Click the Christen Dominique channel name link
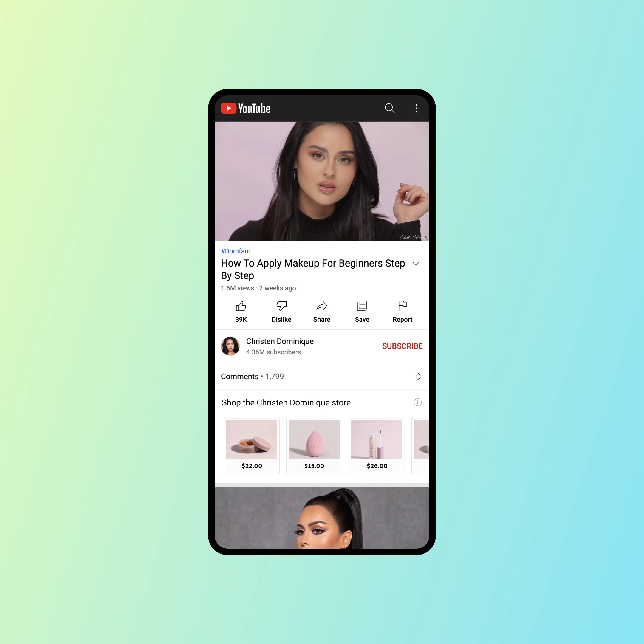644x644 pixels. 280,341
